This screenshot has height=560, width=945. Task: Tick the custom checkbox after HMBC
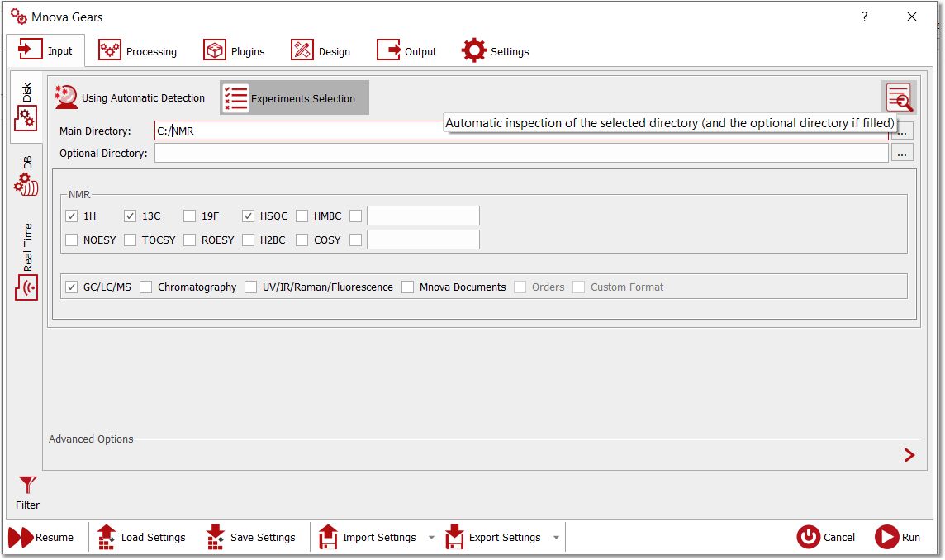coord(355,216)
